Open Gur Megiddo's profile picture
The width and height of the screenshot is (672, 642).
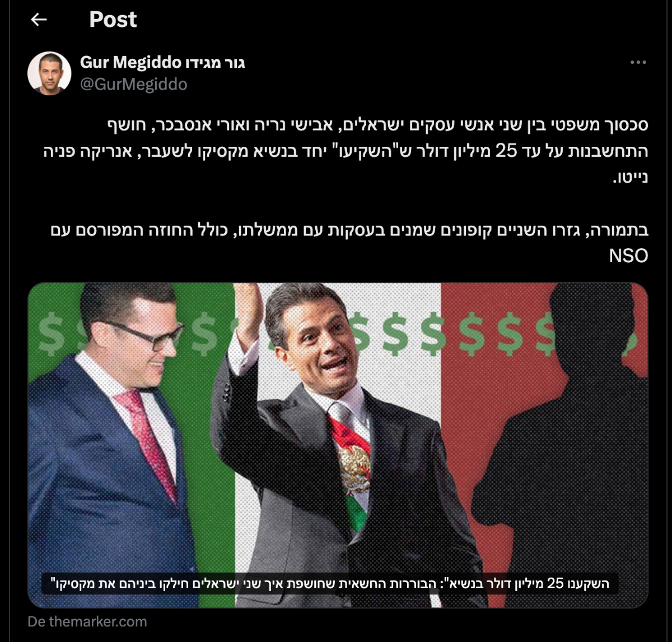(x=49, y=73)
